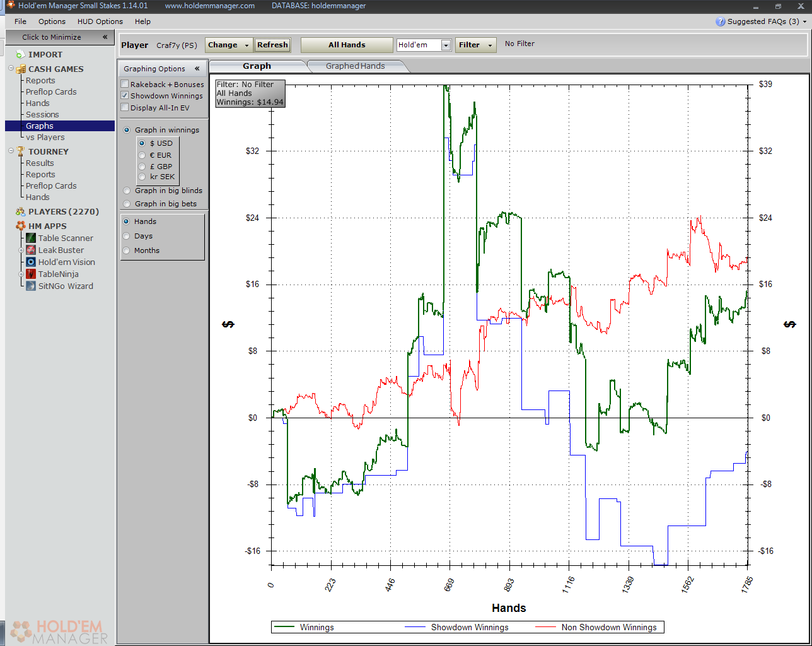Select Graph in big blinds option

click(x=127, y=191)
